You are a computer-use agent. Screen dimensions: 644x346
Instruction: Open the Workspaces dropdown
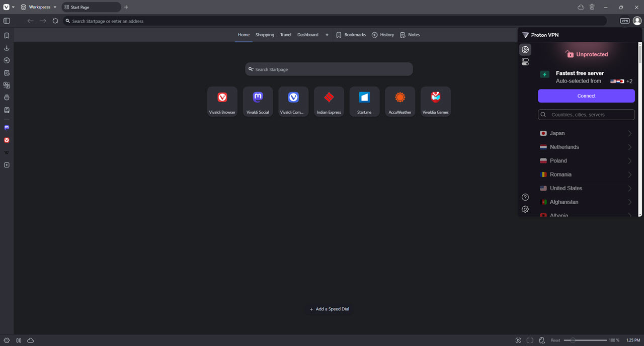tap(38, 7)
